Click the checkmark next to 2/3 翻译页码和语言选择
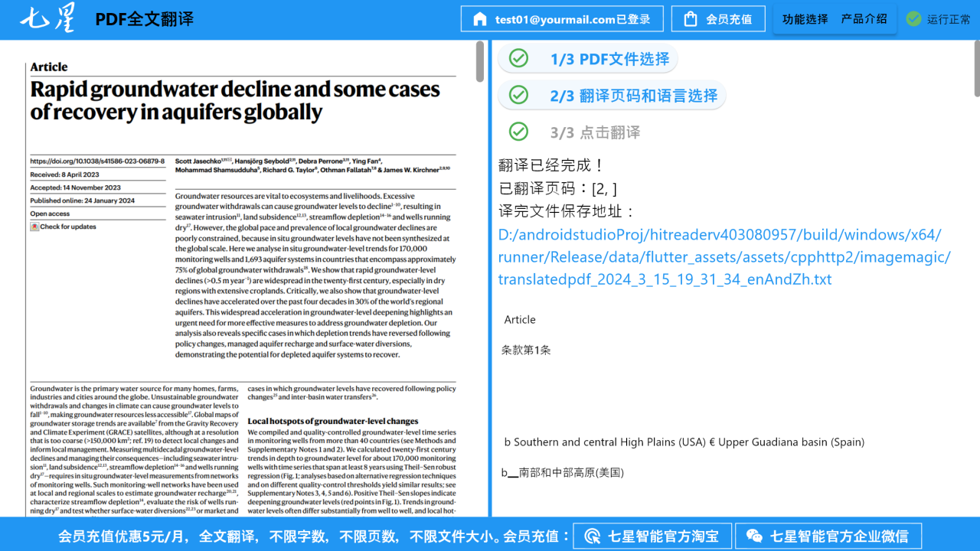The image size is (980, 551). (x=518, y=95)
